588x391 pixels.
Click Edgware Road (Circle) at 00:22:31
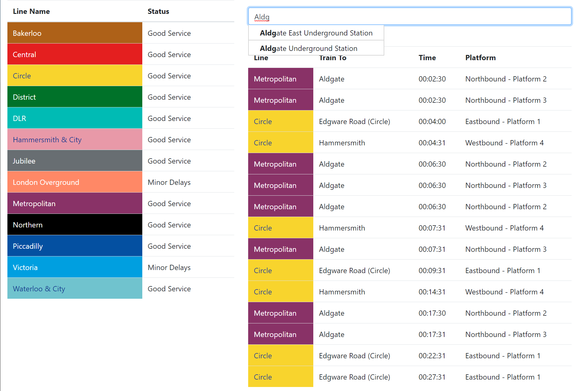coord(355,356)
